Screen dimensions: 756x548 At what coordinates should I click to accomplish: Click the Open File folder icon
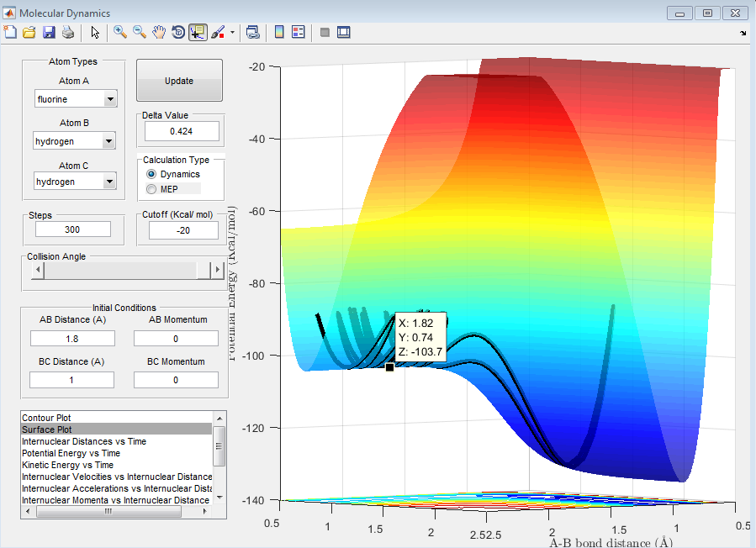(29, 32)
